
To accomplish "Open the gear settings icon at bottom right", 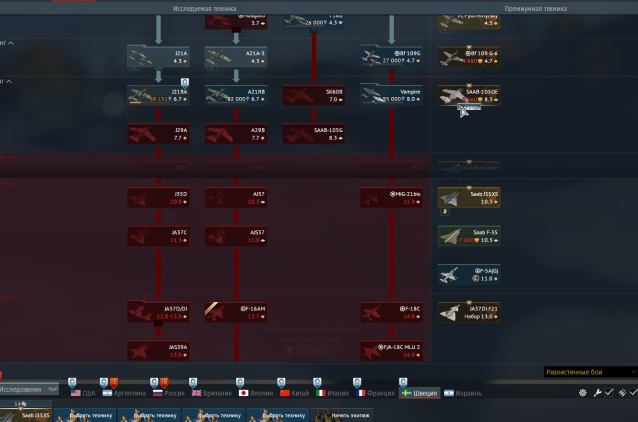I will (x=583, y=393).
